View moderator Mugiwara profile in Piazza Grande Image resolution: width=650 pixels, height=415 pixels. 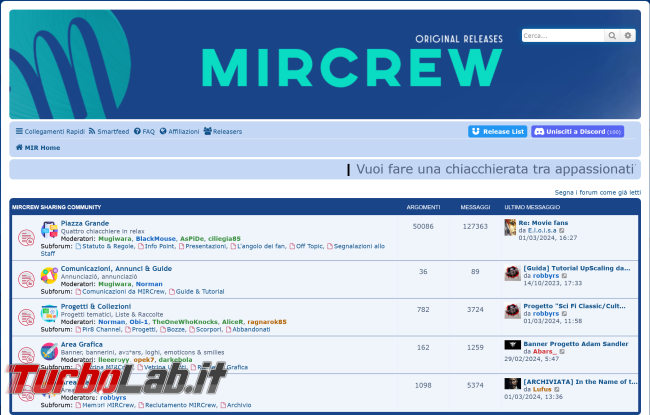[x=115, y=239]
